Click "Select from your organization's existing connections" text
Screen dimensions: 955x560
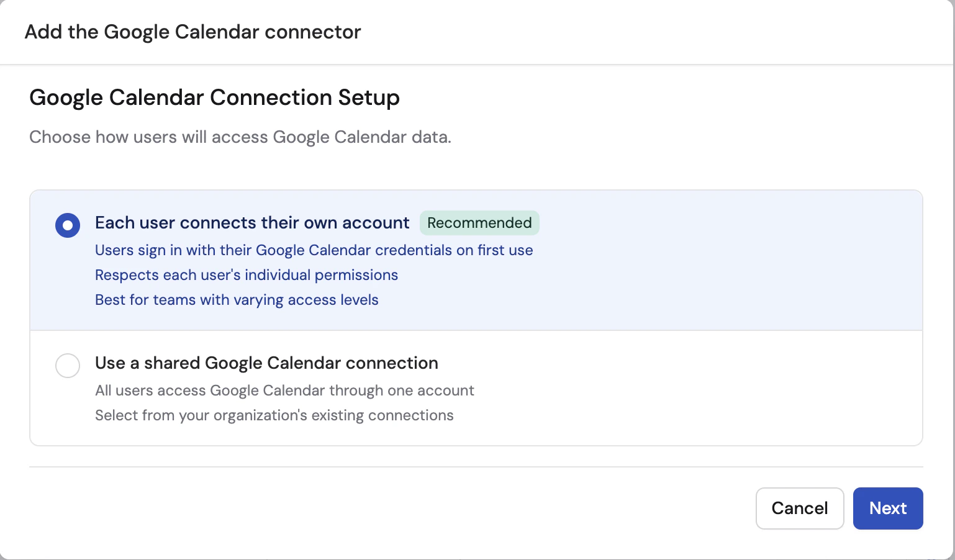pyautogui.click(x=274, y=415)
